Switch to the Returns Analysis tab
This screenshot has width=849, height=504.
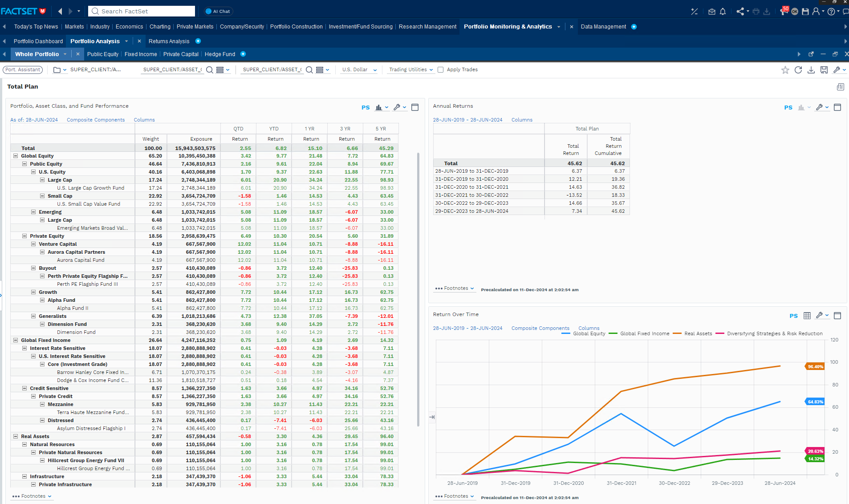click(169, 41)
